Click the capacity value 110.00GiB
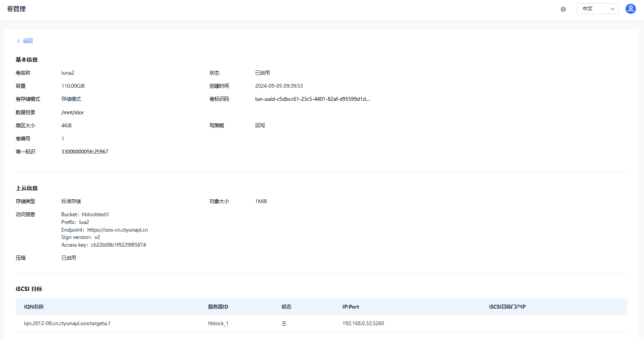This screenshot has width=644, height=339. [73, 86]
